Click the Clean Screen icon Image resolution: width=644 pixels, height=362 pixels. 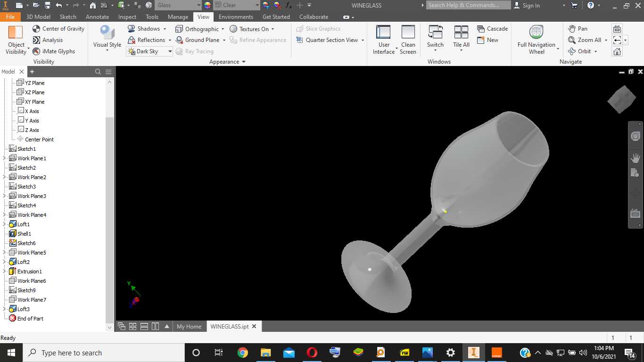click(x=408, y=32)
